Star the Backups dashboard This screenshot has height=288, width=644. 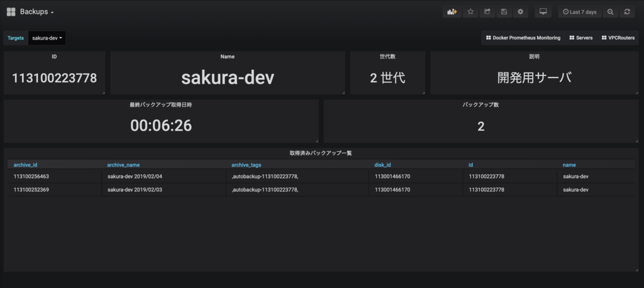tap(470, 12)
